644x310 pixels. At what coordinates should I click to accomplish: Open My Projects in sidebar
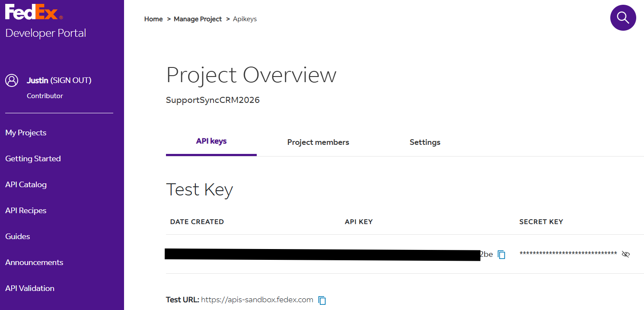coord(26,133)
